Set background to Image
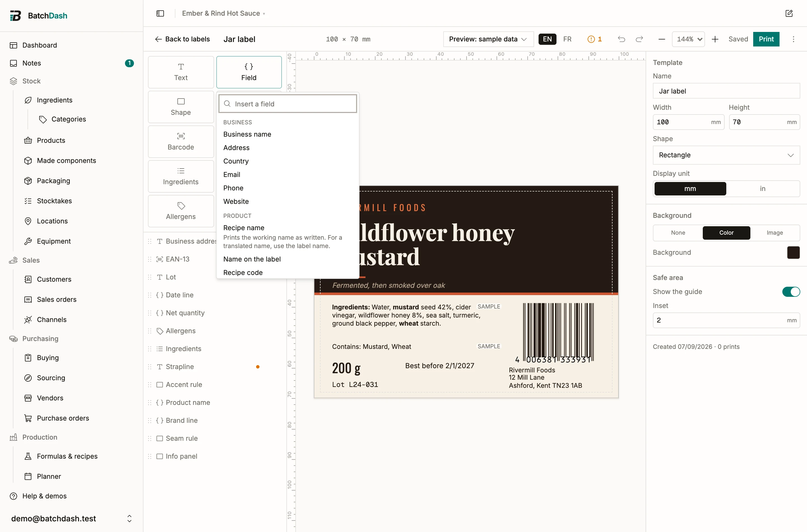807x532 pixels. (x=774, y=233)
